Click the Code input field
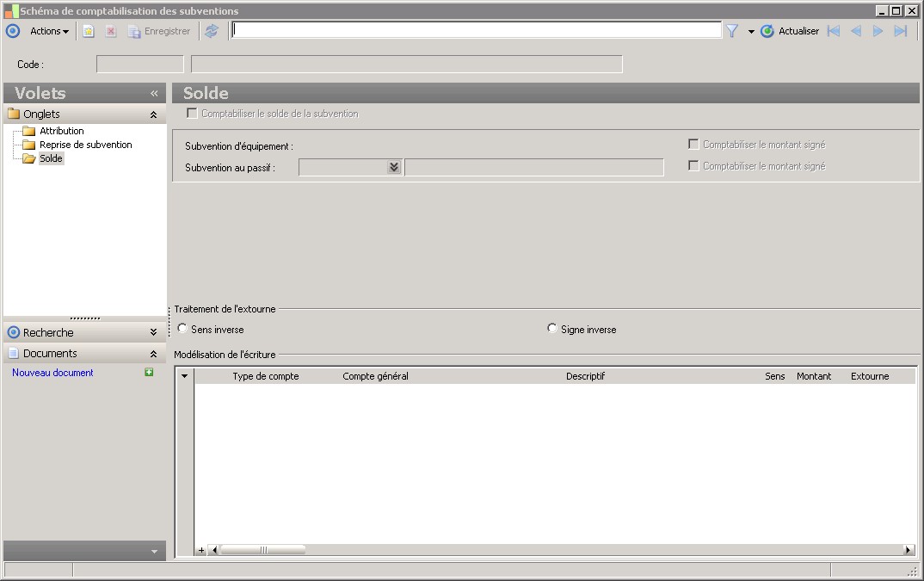 coord(140,65)
